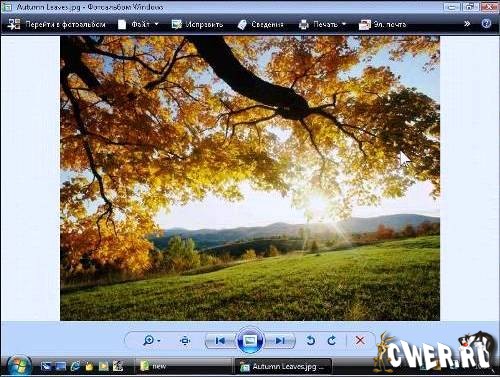The height and width of the screenshot is (377, 500).
Task: Start the slide show
Action: [250, 341]
